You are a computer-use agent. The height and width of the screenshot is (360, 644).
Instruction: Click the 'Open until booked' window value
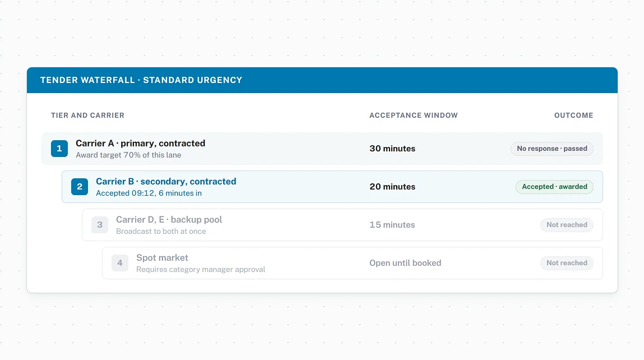click(405, 263)
